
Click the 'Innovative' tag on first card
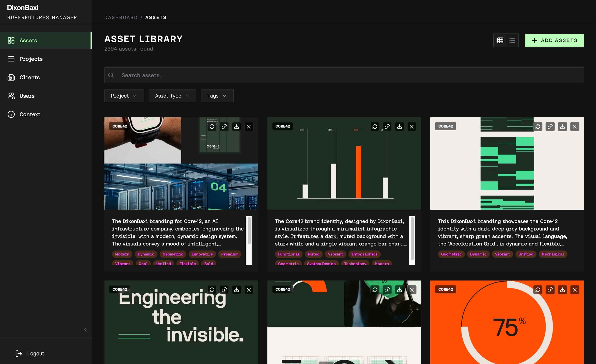click(202, 254)
